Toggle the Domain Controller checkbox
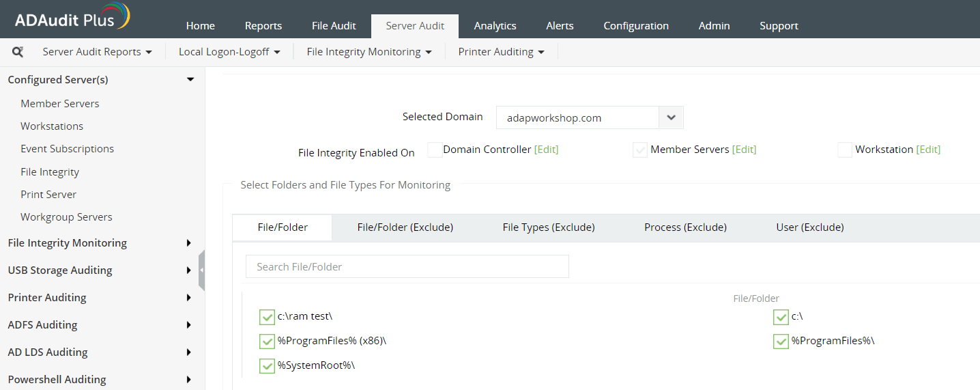 [435, 150]
